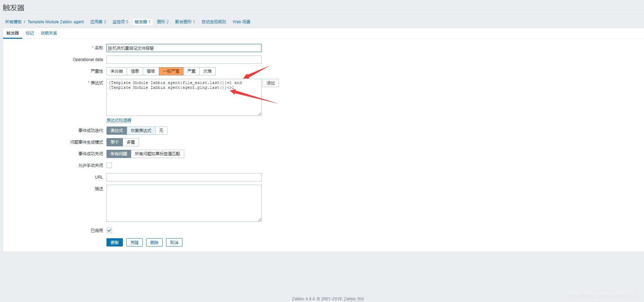Screen dimensions: 644x302
Task: Go to 监控项 5 section
Action: [x=120, y=22]
